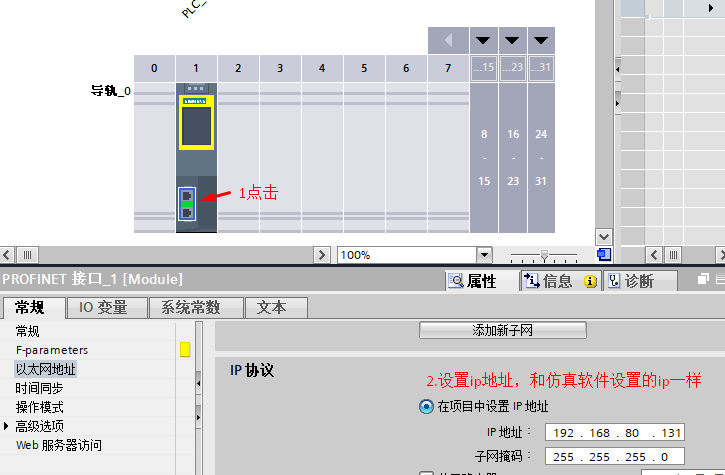Image resolution: width=725 pixels, height=475 pixels.
Task: Expand the slot 24-31 rack group
Action: click(x=541, y=41)
